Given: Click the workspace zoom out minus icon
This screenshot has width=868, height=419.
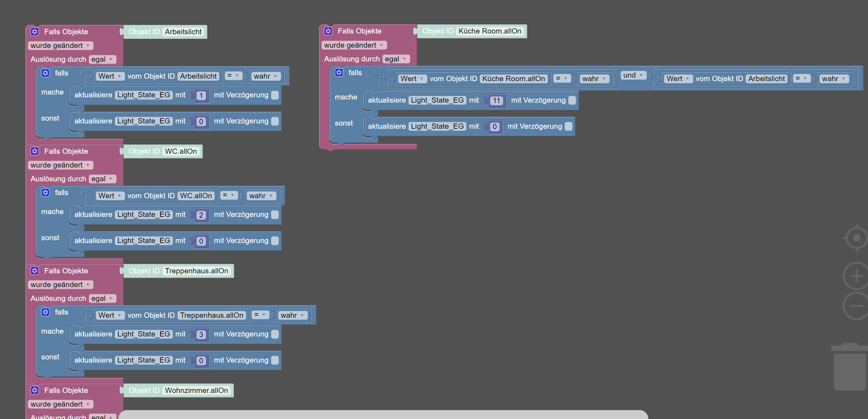Looking at the screenshot, I should tap(856, 306).
